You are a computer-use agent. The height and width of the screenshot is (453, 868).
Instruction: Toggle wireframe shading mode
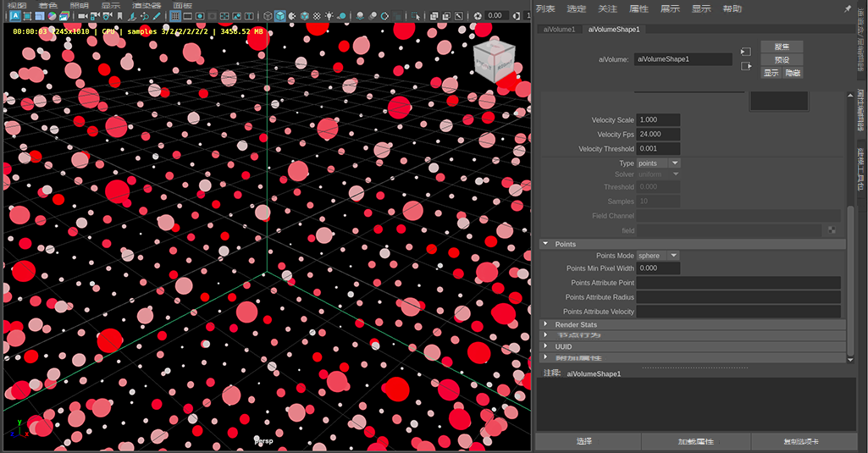pos(268,16)
